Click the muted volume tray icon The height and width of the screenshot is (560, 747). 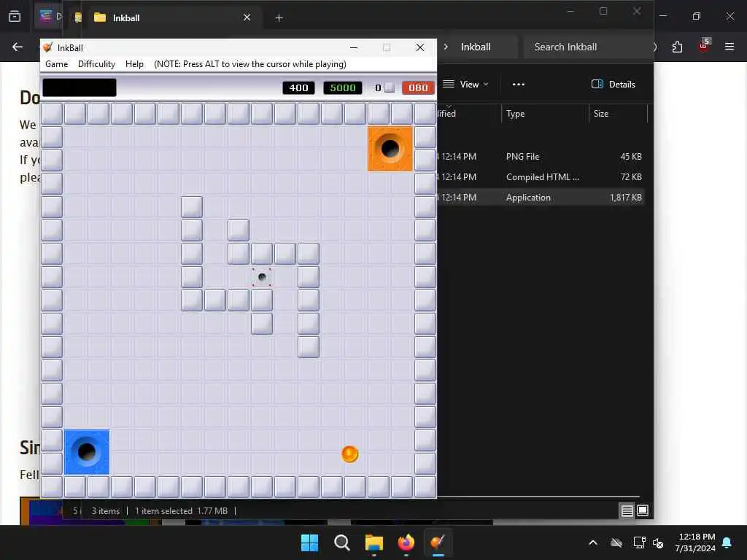(x=659, y=542)
